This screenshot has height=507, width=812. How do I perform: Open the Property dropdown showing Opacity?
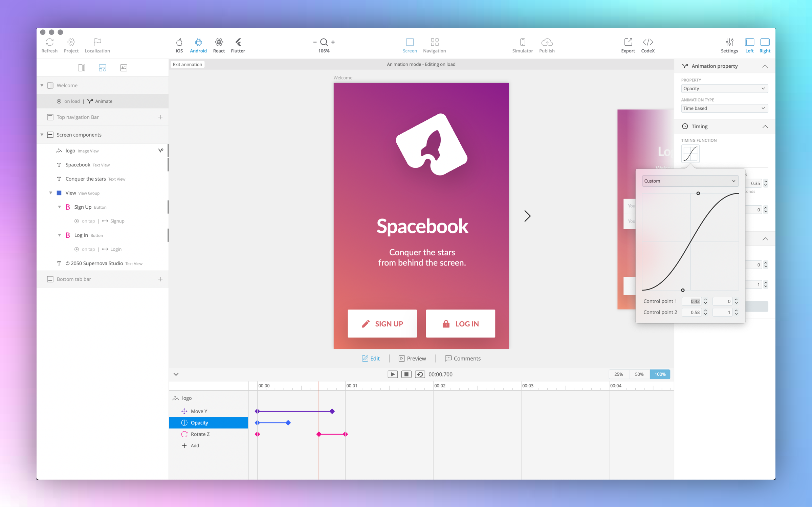[x=724, y=89]
